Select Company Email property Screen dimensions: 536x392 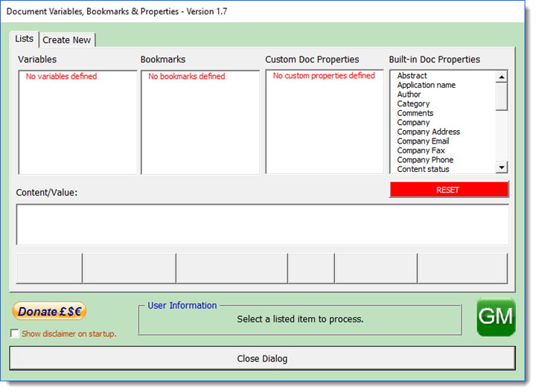point(423,141)
